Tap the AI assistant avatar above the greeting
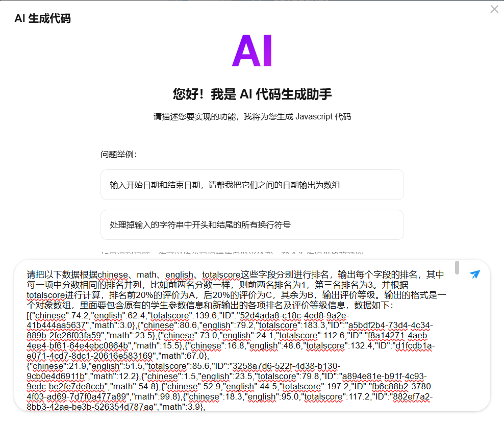 click(x=252, y=51)
